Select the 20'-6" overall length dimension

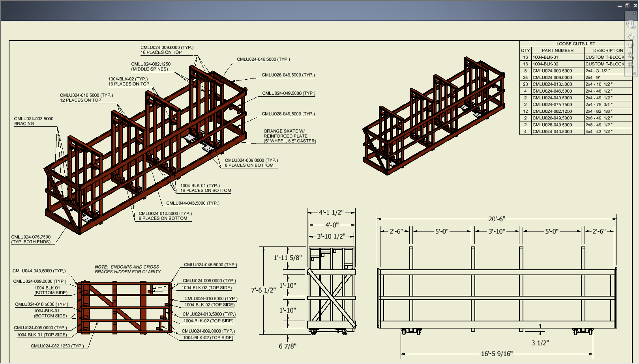[x=497, y=218]
